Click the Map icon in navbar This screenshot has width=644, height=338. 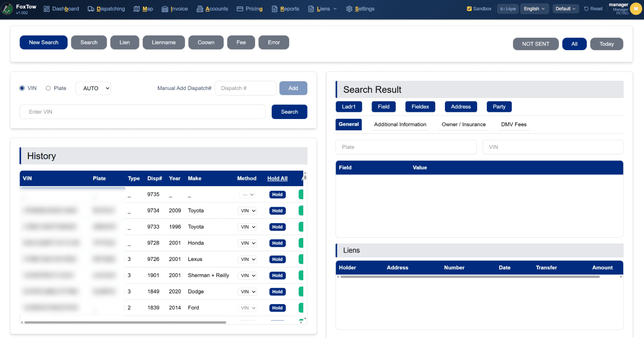tap(137, 9)
